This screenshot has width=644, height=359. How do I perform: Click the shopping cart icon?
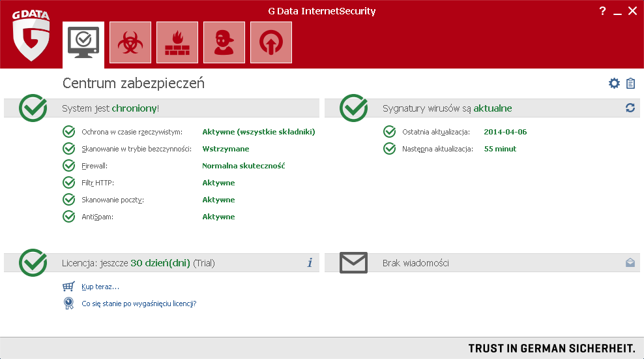tap(68, 286)
